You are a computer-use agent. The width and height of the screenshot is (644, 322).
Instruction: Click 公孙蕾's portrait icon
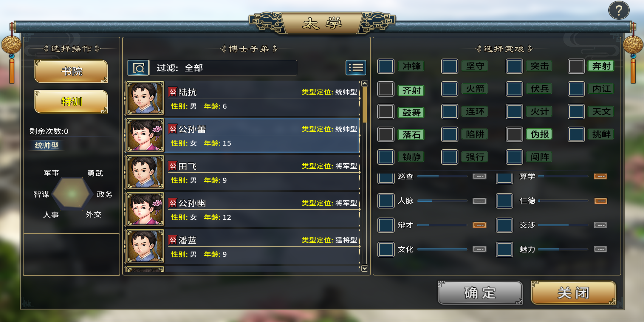click(x=145, y=135)
